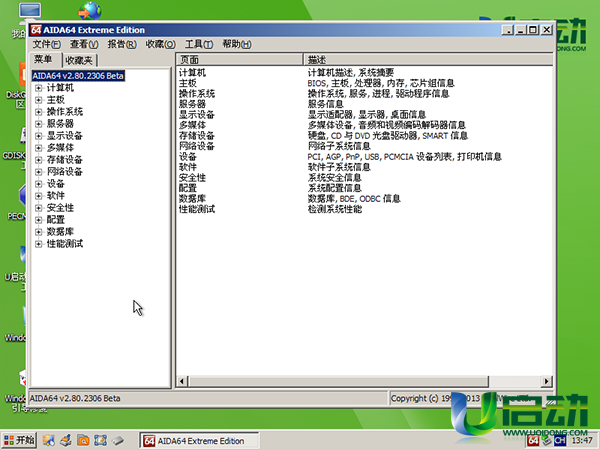Select 主板 label in the tree

pos(56,100)
